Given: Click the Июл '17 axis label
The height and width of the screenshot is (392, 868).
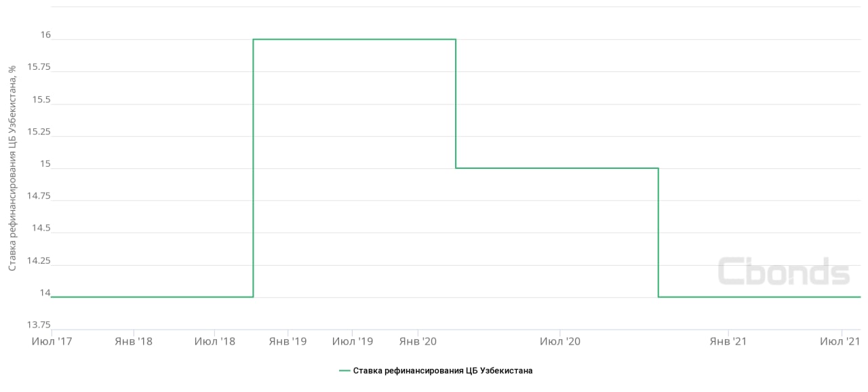Looking at the screenshot, I should pyautogui.click(x=52, y=341).
